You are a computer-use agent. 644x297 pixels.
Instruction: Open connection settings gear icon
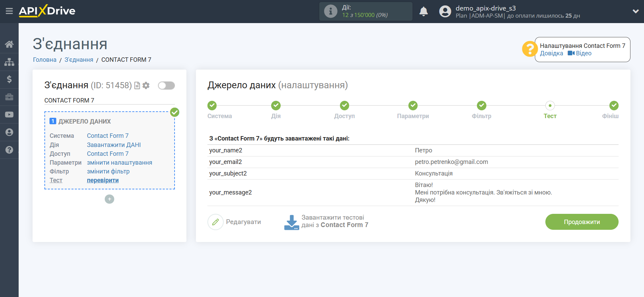(x=146, y=86)
